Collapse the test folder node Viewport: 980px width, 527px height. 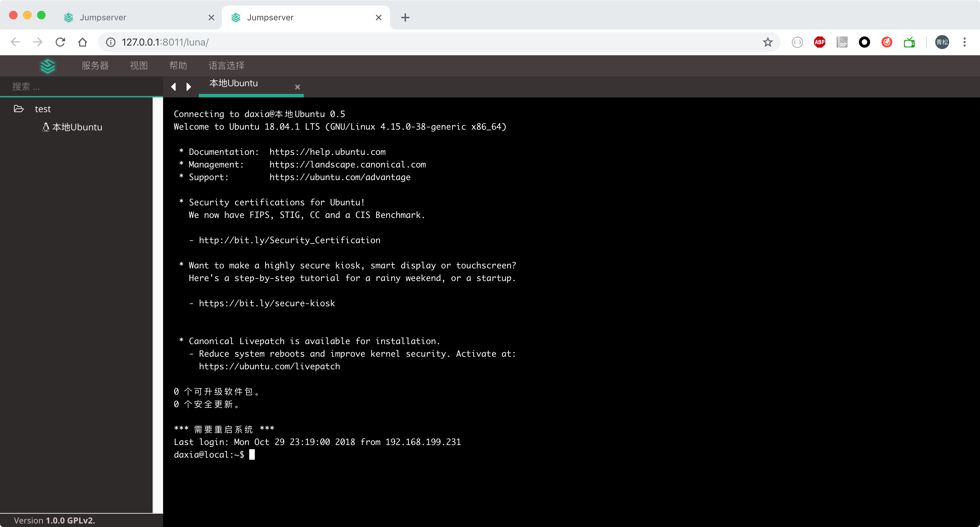[x=19, y=109]
